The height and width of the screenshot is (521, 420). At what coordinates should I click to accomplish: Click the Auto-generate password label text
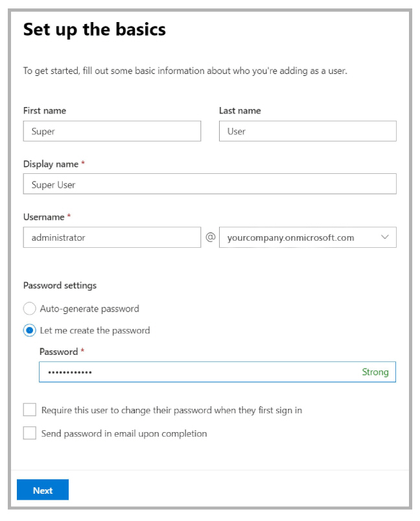89,309
